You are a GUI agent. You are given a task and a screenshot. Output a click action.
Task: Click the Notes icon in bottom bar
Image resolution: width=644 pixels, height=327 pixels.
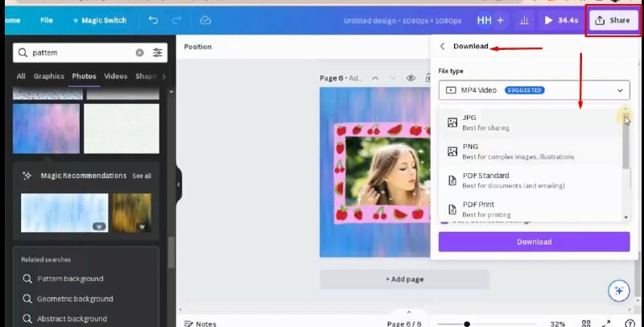click(188, 324)
